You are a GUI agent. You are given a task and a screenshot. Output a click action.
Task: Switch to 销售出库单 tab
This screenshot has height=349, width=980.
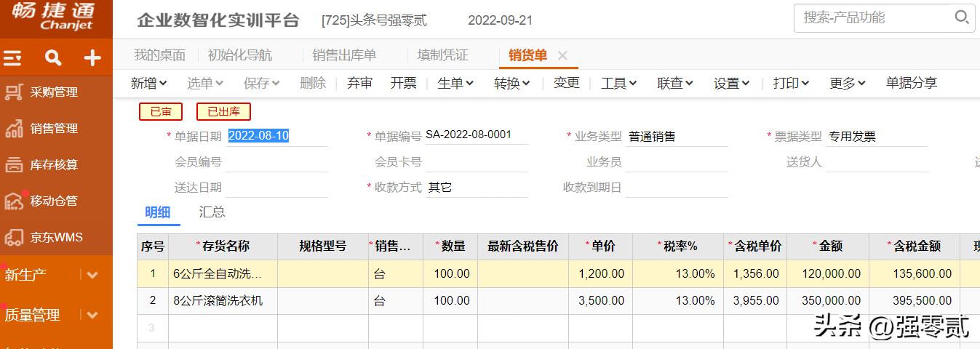pyautogui.click(x=344, y=55)
